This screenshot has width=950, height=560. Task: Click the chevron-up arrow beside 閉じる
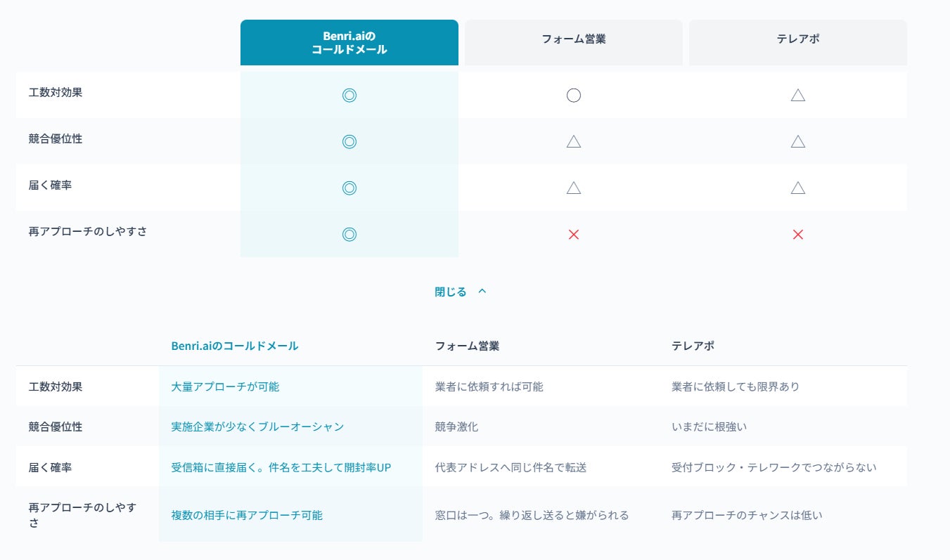[482, 291]
